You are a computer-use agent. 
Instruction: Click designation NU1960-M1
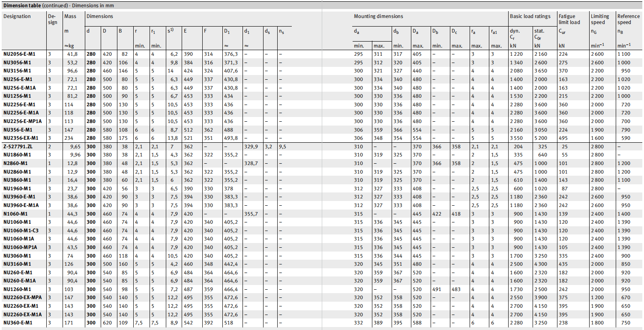[x=17, y=188]
